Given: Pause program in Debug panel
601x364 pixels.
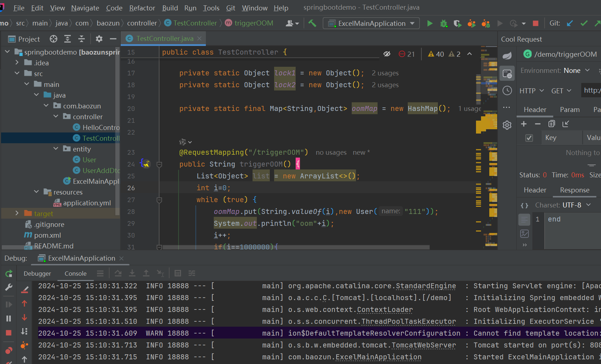Looking at the screenshot, I should [9, 318].
